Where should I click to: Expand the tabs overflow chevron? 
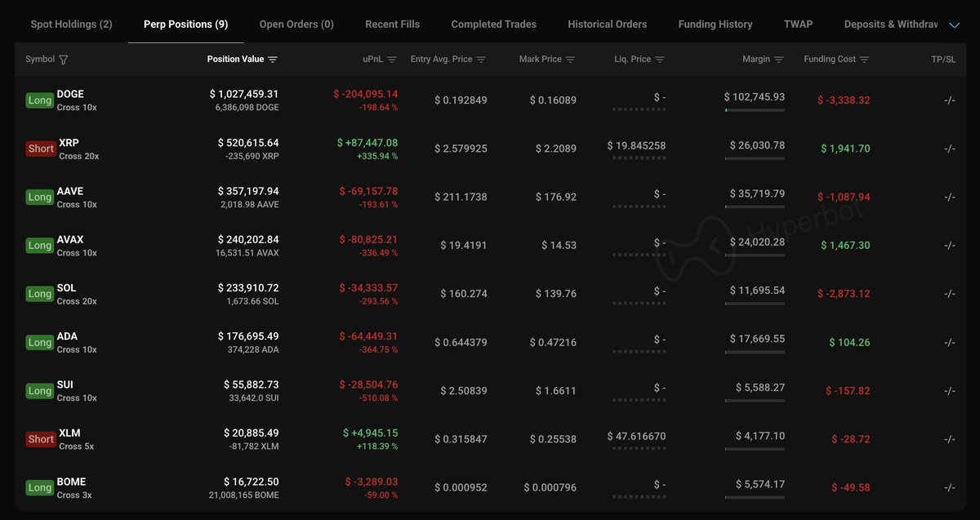click(954, 25)
